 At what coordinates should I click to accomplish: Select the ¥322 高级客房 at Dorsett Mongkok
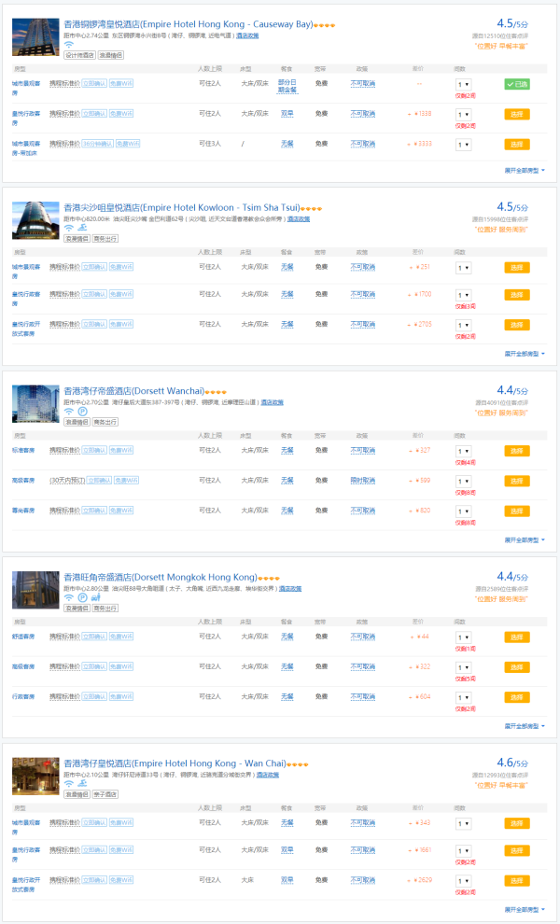coord(517,667)
